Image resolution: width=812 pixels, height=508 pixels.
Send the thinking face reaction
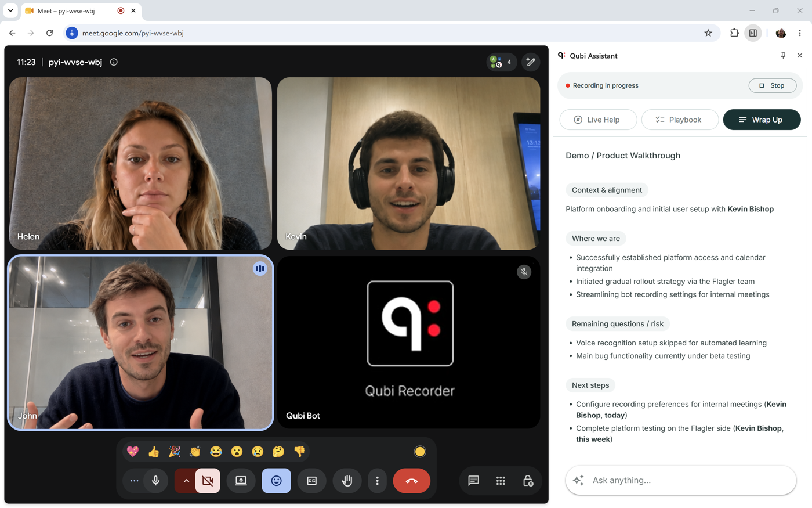[278, 452]
